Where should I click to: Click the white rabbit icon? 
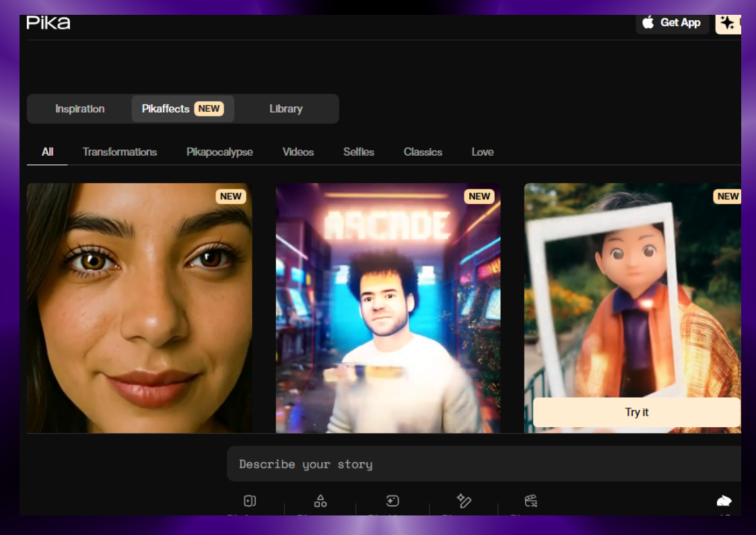[724, 501]
